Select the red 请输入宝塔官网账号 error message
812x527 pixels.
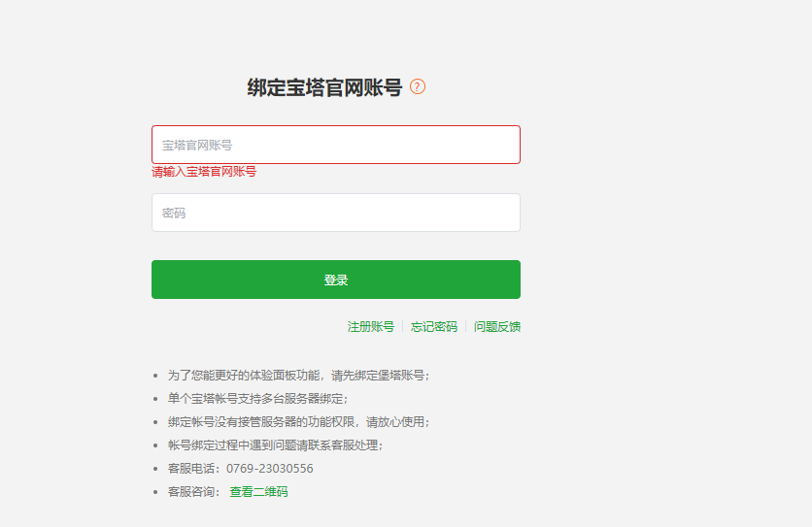tap(204, 172)
